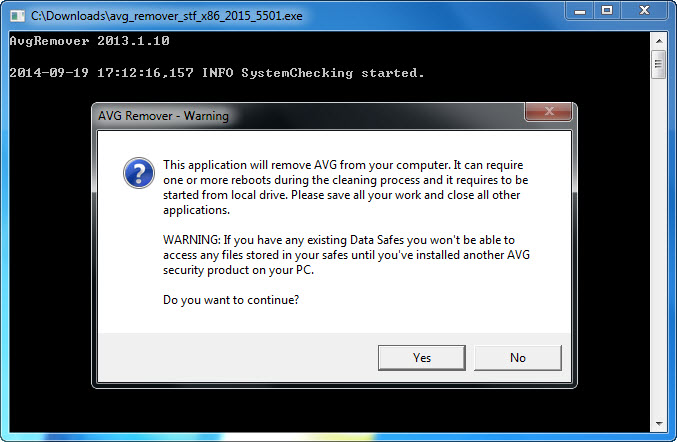Click the console title bar file path
Image resolution: width=677 pixels, height=442 pixels.
[x=167, y=16]
